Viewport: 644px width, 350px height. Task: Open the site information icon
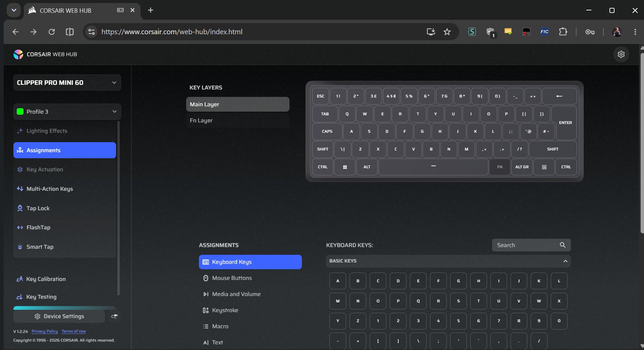91,32
